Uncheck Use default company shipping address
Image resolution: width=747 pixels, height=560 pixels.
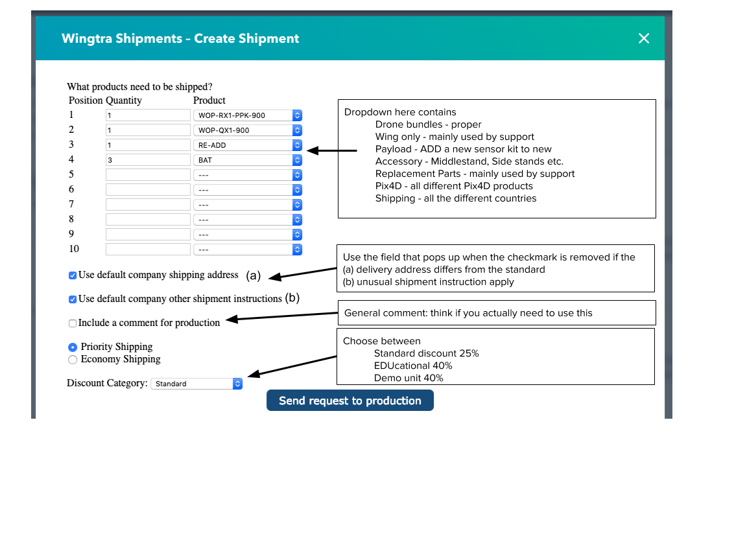point(73,275)
